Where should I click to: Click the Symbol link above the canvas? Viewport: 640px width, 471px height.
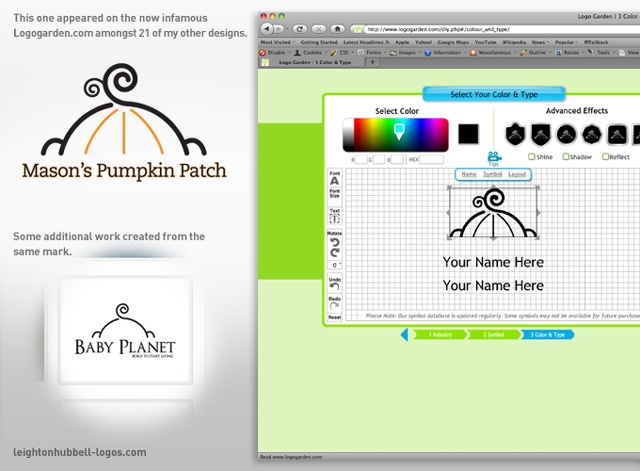(x=493, y=174)
